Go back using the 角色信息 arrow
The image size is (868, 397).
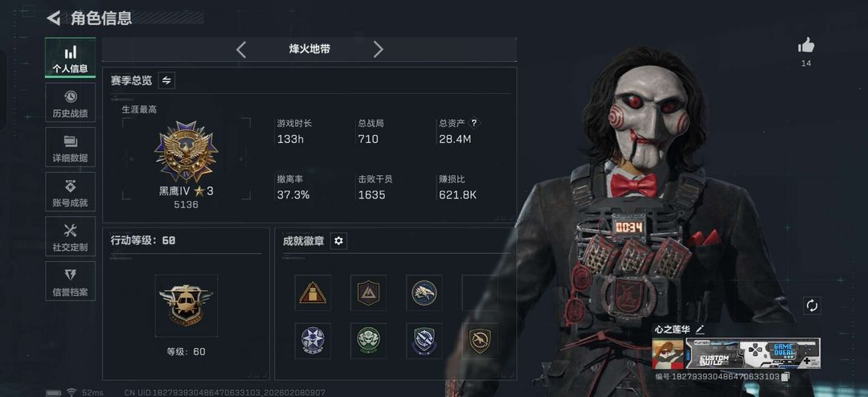point(53,18)
